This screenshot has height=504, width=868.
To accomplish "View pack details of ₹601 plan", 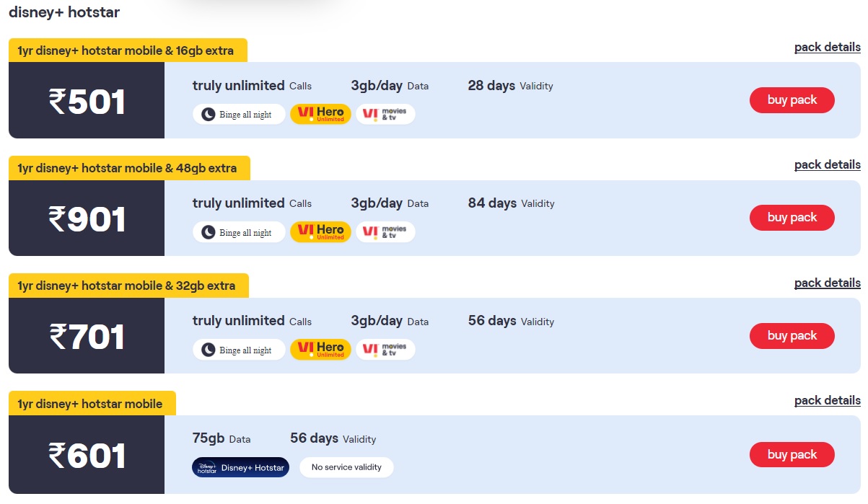I will click(827, 400).
